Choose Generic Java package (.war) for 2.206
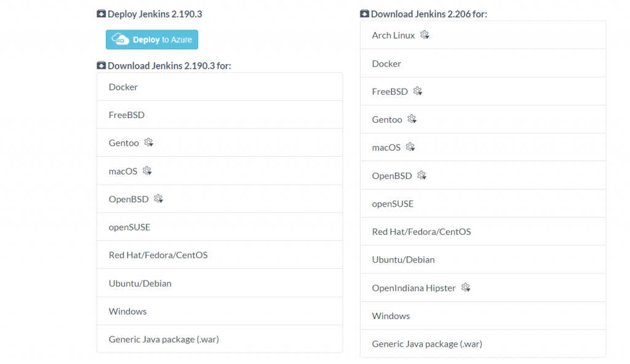630x364 pixels. click(x=483, y=344)
